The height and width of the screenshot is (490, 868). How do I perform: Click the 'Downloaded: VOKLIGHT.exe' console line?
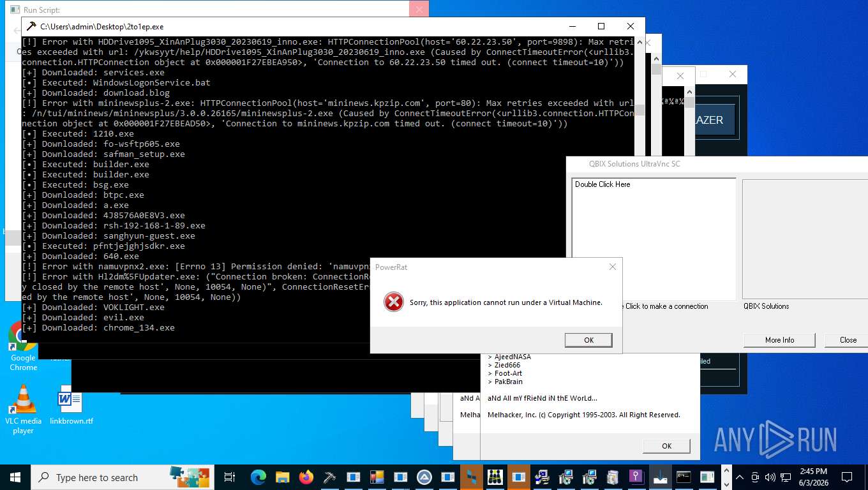(x=93, y=307)
